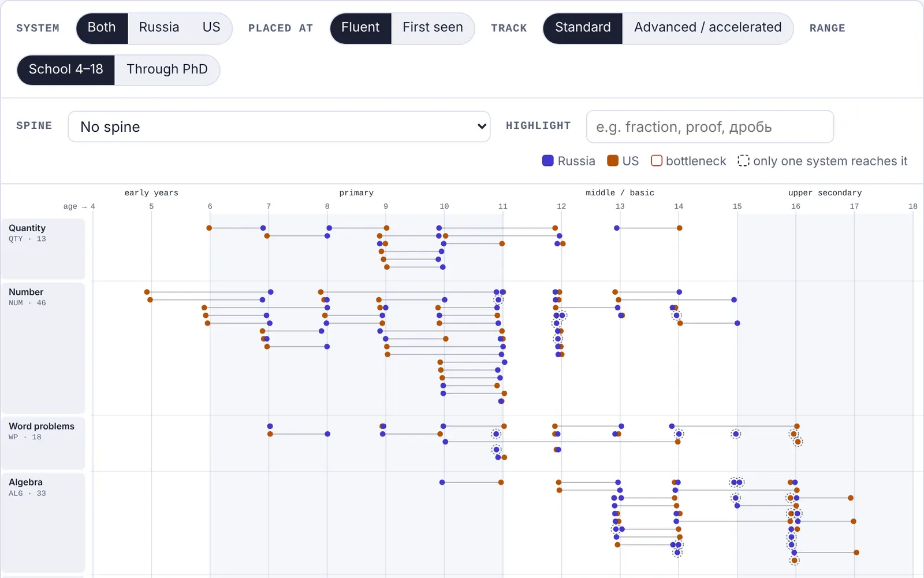The image size is (924, 578).
Task: Click the SPINE label text
Action: (34, 126)
